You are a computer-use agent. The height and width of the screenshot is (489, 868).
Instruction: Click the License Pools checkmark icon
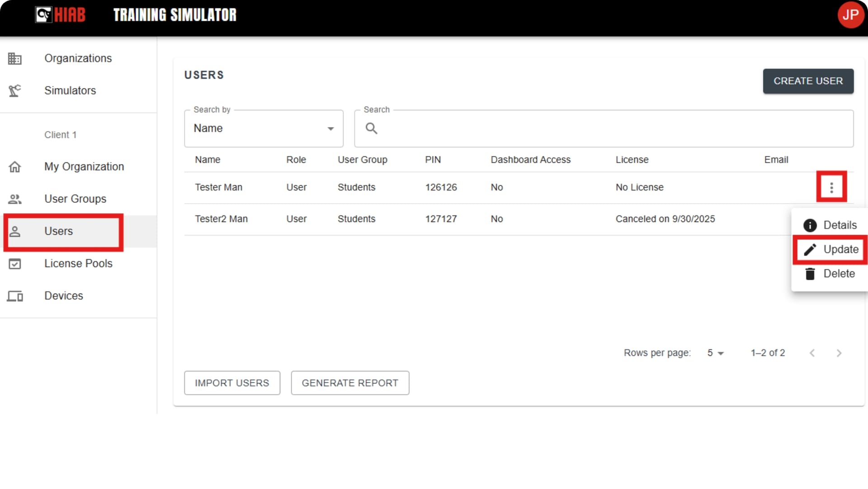pos(15,264)
